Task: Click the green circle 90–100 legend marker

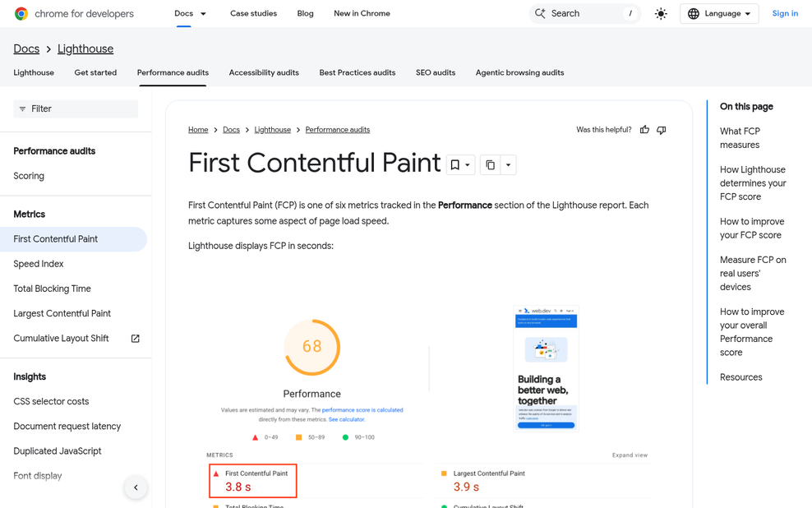Action: pos(345,437)
